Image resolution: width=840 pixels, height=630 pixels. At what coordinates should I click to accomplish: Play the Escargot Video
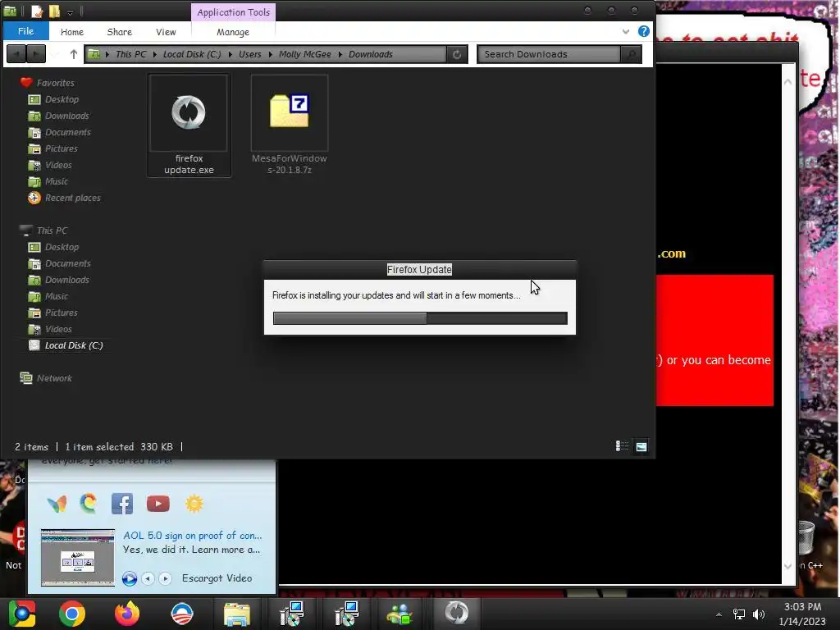coord(129,578)
